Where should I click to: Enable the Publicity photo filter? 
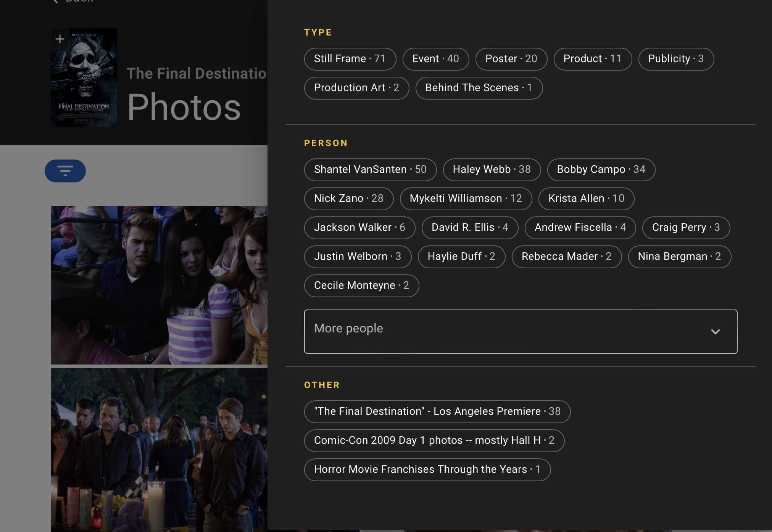[675, 59]
